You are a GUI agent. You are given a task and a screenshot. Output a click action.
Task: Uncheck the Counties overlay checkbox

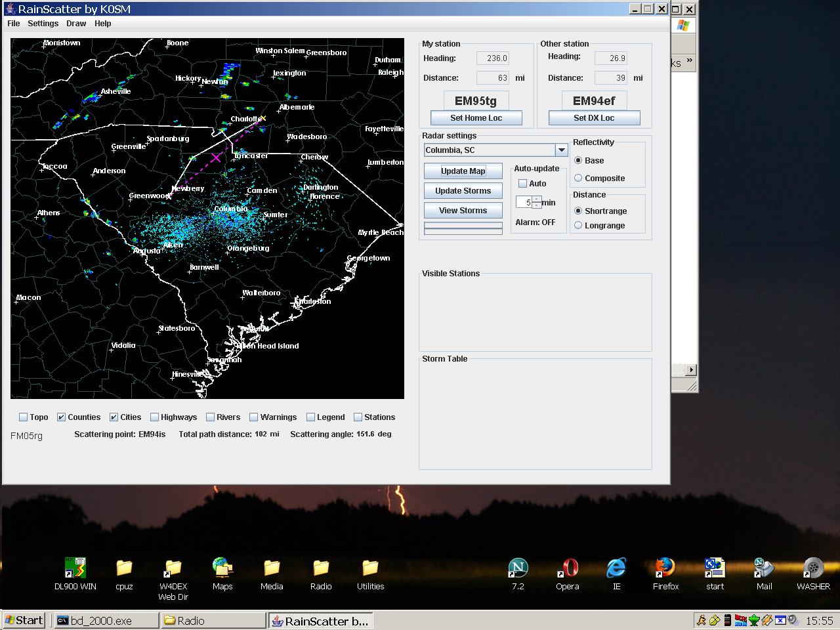[62, 417]
